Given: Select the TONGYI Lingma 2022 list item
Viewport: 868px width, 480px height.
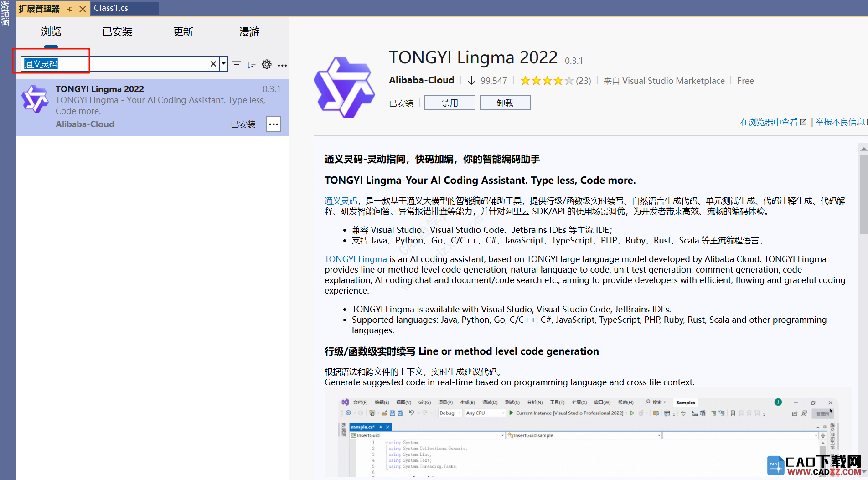Looking at the screenshot, I should [153, 108].
